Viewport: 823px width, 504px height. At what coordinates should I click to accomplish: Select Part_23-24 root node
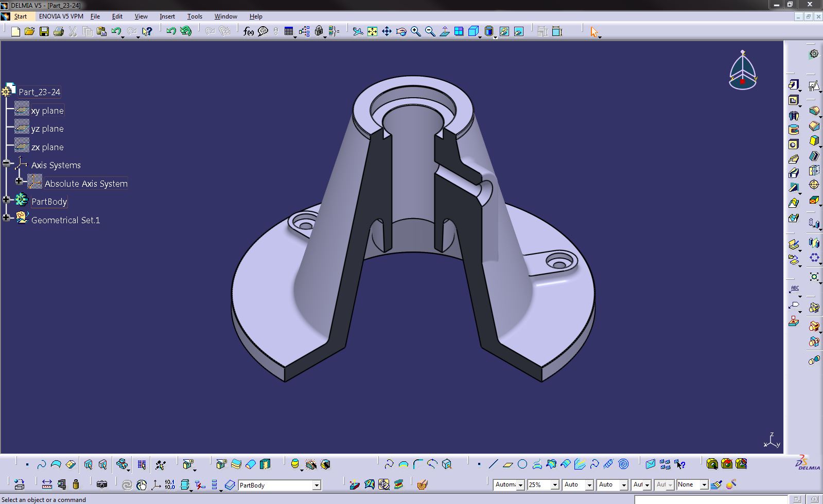39,92
